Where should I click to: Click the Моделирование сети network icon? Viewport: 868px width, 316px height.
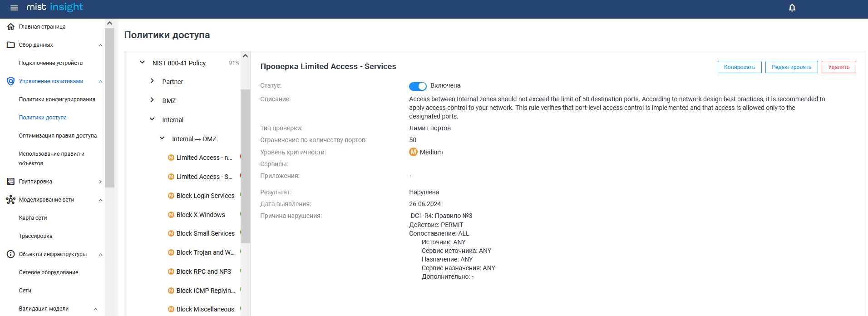pos(11,200)
